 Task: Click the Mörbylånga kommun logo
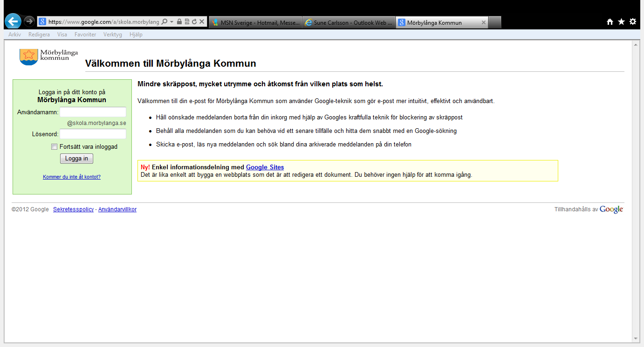(48, 56)
